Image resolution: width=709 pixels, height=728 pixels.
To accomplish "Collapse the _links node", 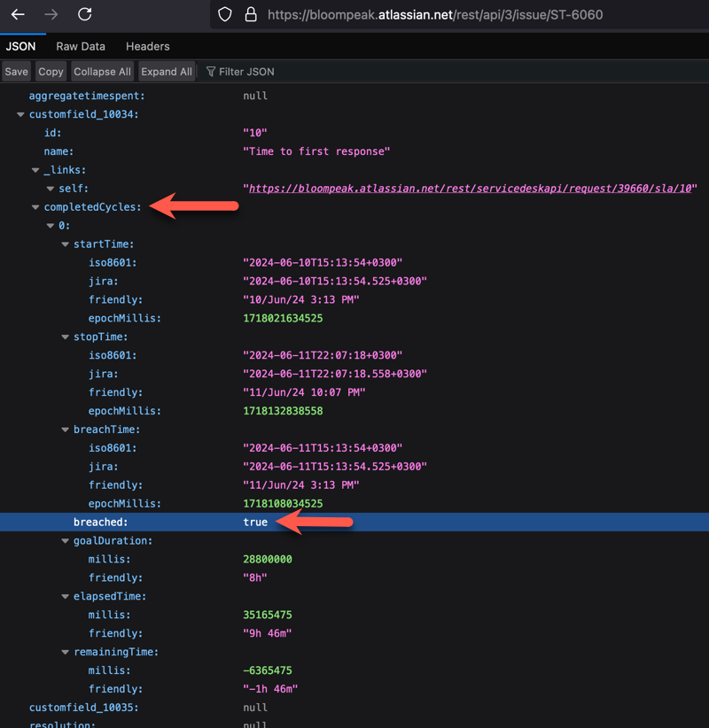I will (35, 170).
